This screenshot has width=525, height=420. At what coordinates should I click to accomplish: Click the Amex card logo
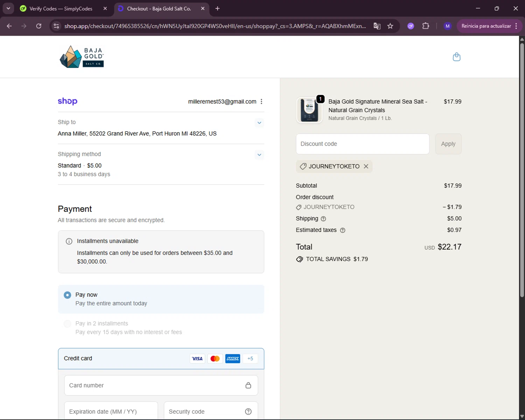(233, 358)
